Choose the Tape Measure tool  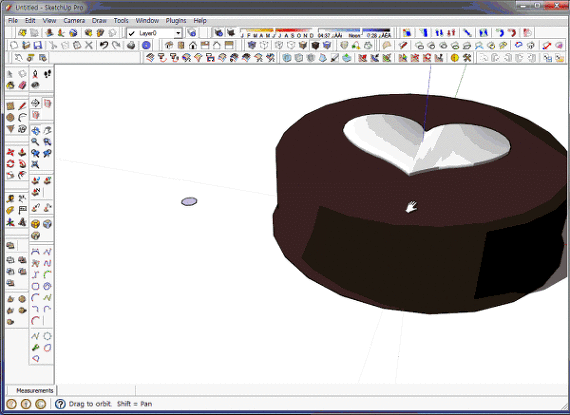10,198
